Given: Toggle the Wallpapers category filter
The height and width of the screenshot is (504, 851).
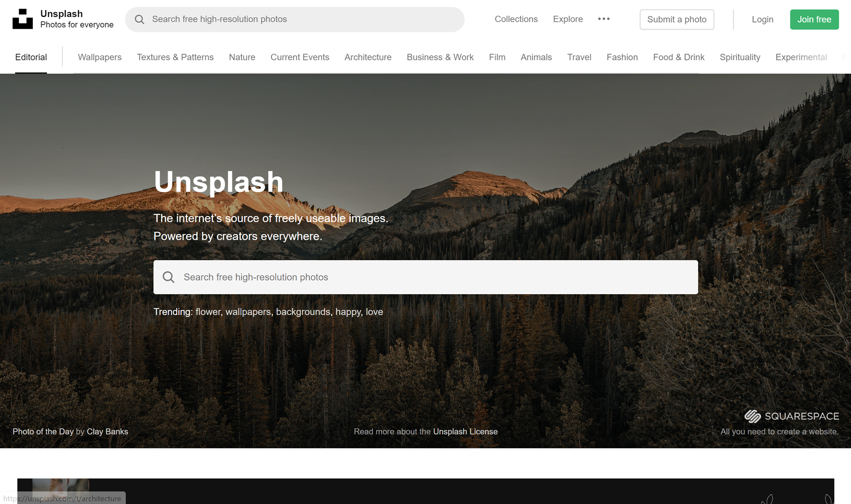Looking at the screenshot, I should pos(100,57).
